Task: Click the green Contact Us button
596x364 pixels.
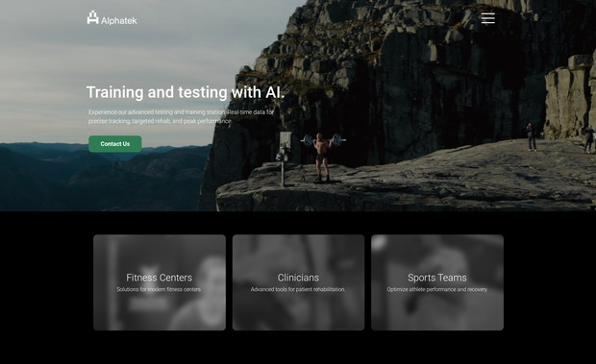Action: coord(115,144)
